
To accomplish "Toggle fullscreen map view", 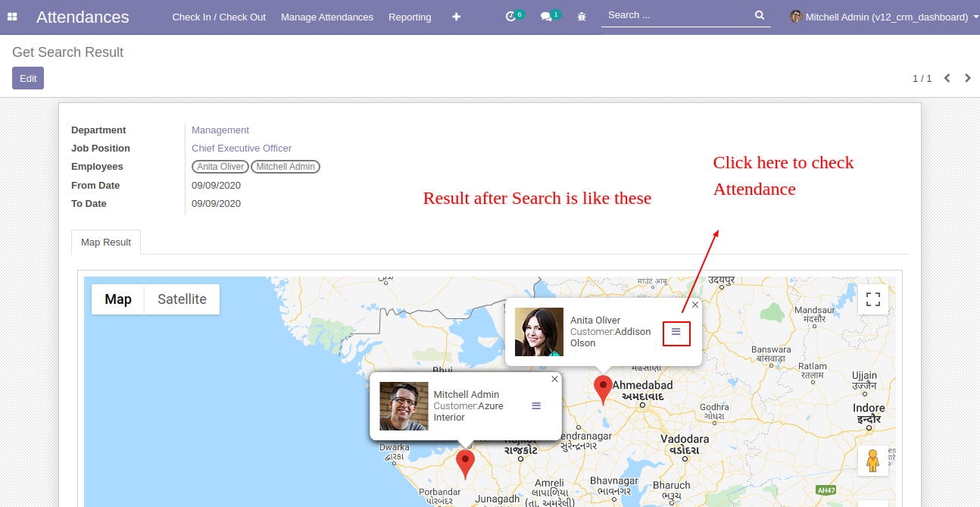I will point(873,299).
